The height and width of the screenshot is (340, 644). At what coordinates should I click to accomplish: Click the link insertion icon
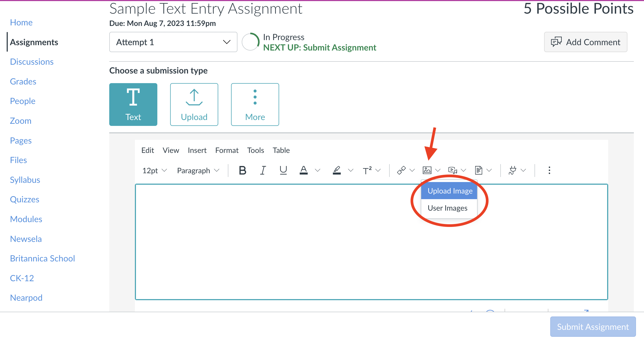(401, 170)
